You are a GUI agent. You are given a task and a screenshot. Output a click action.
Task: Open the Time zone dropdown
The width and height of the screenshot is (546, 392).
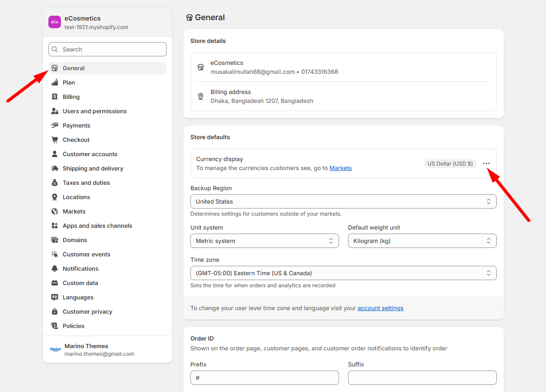343,273
